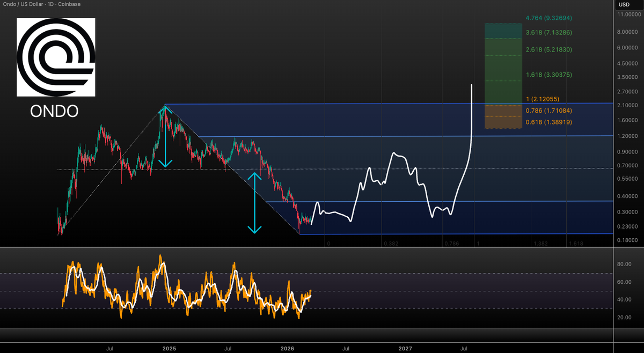Viewport: 644px width, 353px height.
Task: Select the 0.618 (1.38919) Fibonacci label
Action: (548, 122)
